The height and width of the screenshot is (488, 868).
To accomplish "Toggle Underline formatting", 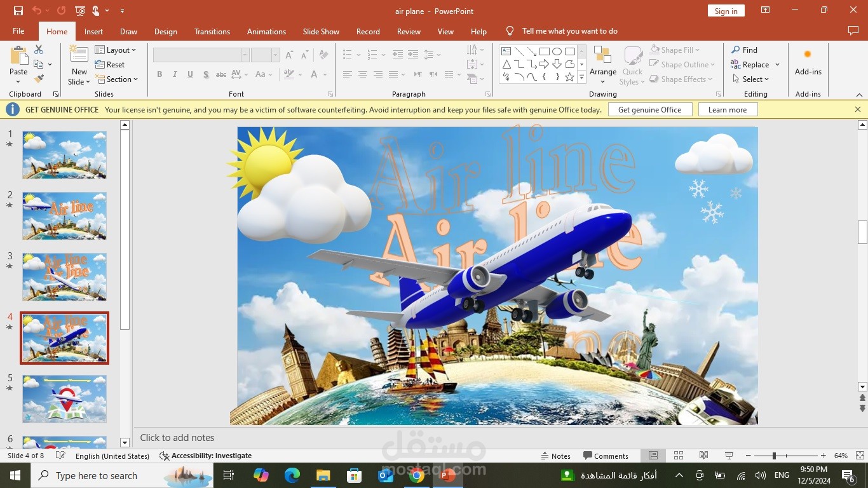I will coord(190,74).
